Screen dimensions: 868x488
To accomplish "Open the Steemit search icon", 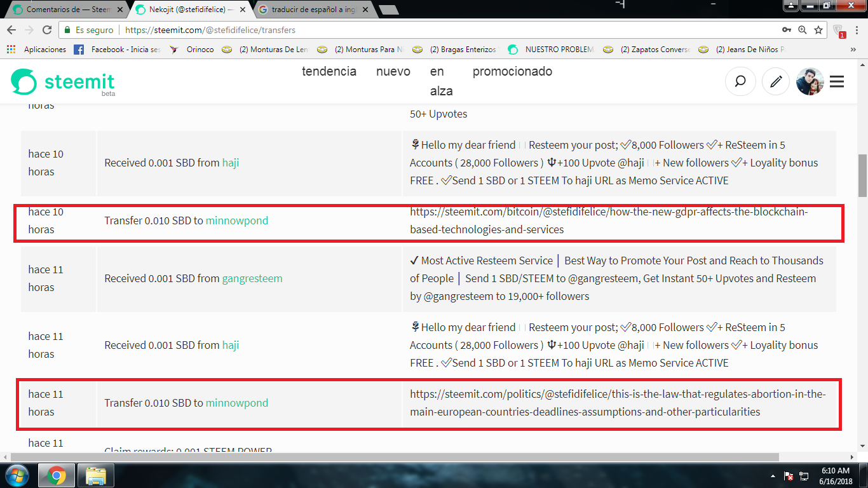I will (x=740, y=82).
